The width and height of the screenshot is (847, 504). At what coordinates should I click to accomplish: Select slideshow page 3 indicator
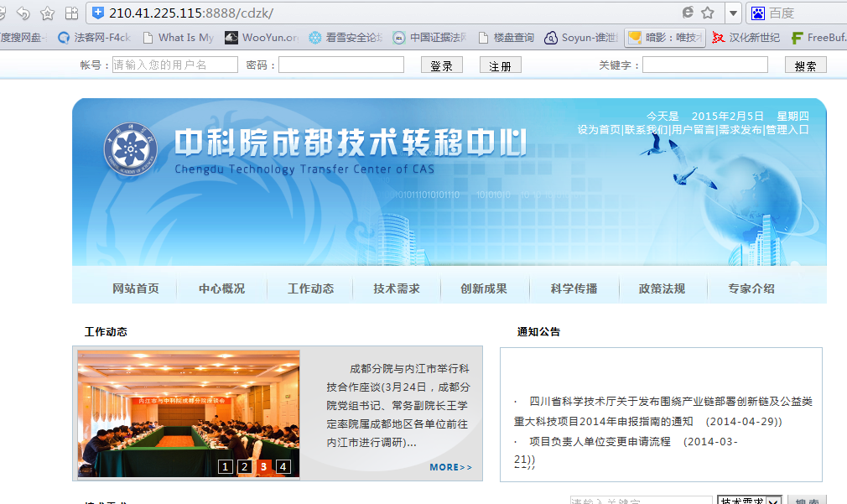[263, 466]
